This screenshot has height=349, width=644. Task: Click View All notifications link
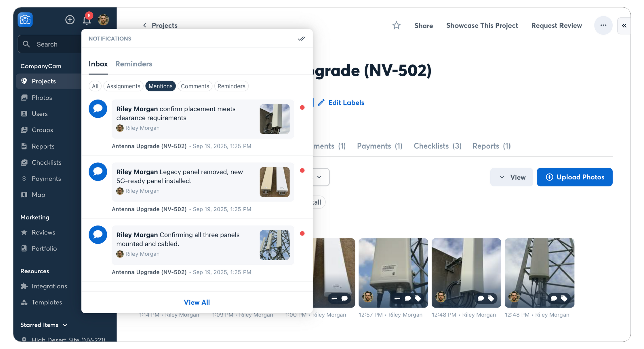[x=197, y=302]
